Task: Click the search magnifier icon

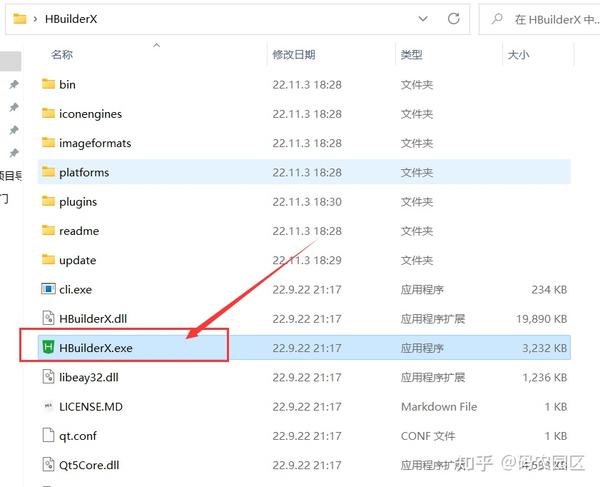Action: [497, 18]
